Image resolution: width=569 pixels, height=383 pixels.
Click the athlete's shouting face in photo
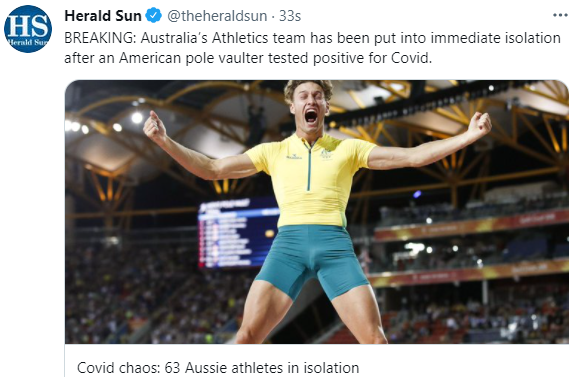(310, 106)
